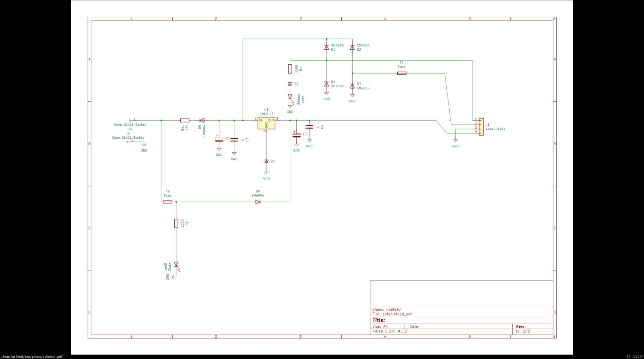This screenshot has height=359, width=644.
Task: Select the R1 1k50 resistor symbol
Action: [x=290, y=69]
